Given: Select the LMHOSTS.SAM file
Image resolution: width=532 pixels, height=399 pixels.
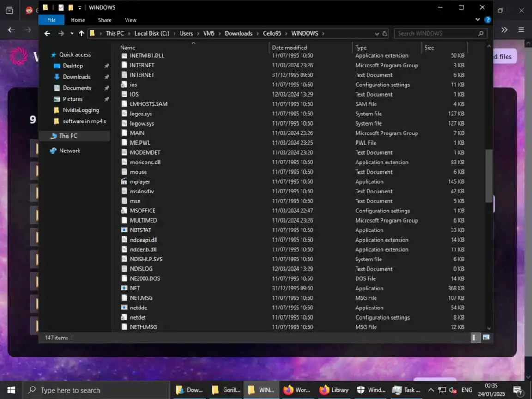Looking at the screenshot, I should (149, 104).
